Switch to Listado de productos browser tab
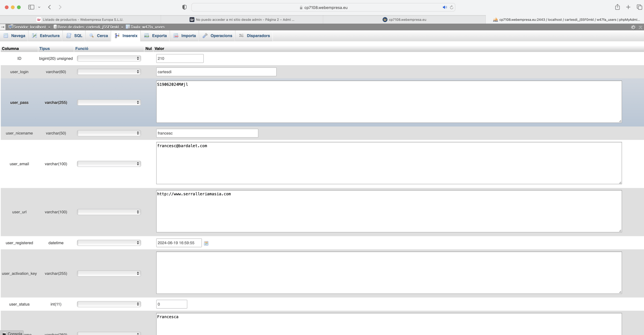The height and width of the screenshot is (335, 644). (80, 20)
